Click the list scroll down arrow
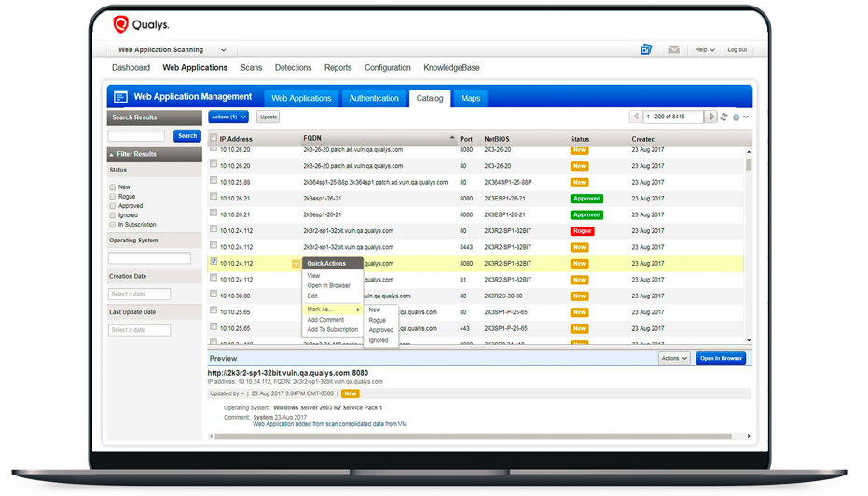This screenshot has width=868, height=496. click(749, 341)
